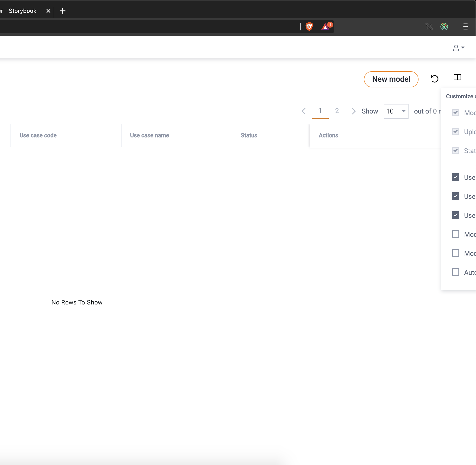Open a new browser tab
The width and height of the screenshot is (476, 465).
(63, 11)
